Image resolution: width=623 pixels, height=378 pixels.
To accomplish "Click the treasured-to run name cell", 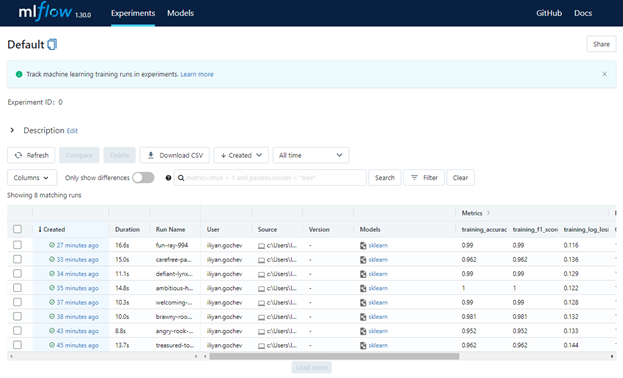I will [174, 345].
